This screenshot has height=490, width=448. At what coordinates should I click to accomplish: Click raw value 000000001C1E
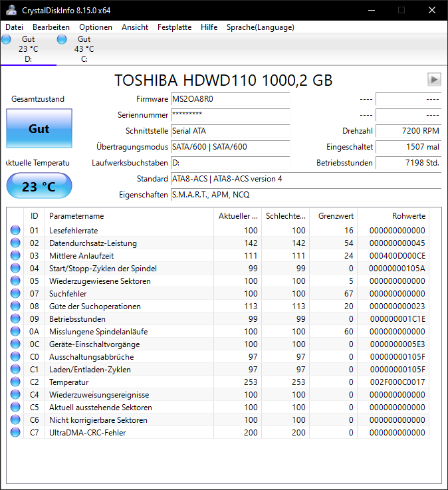point(397,319)
